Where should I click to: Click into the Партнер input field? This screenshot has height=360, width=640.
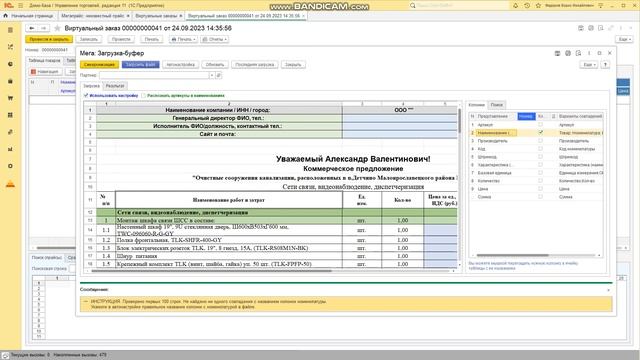coord(154,75)
